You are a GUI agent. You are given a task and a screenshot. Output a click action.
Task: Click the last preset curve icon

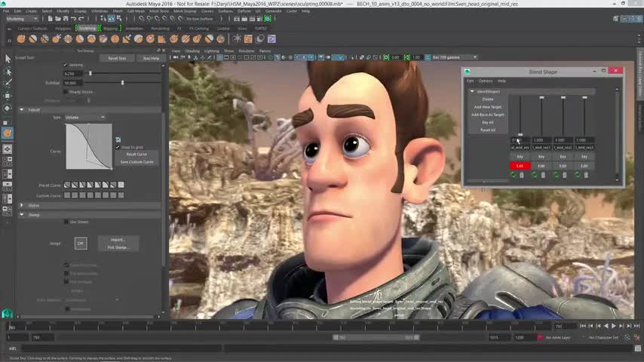pos(121,185)
